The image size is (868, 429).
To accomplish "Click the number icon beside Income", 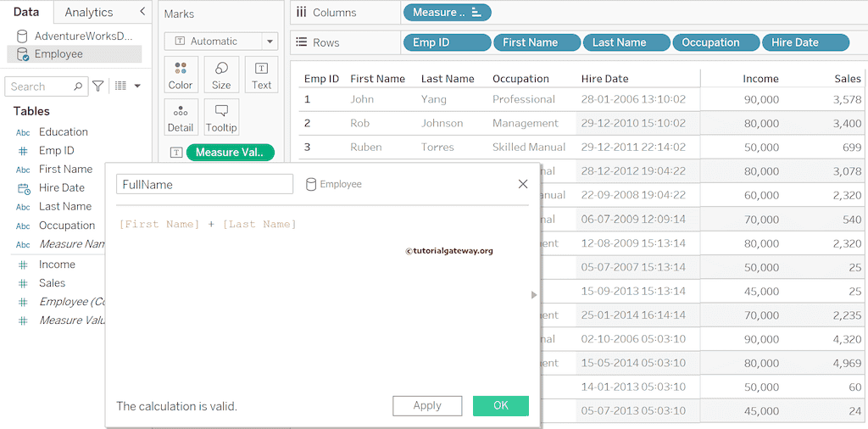I will point(23,265).
